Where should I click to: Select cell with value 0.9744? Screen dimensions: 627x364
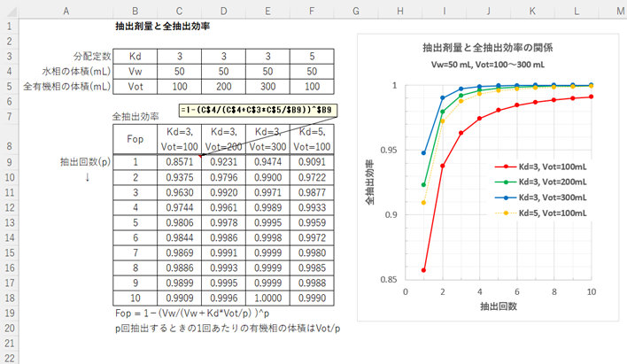(x=179, y=207)
